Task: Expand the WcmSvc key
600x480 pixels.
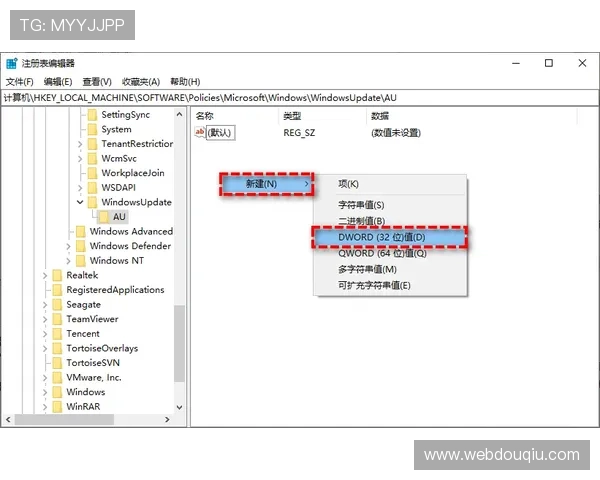Action: [80, 159]
